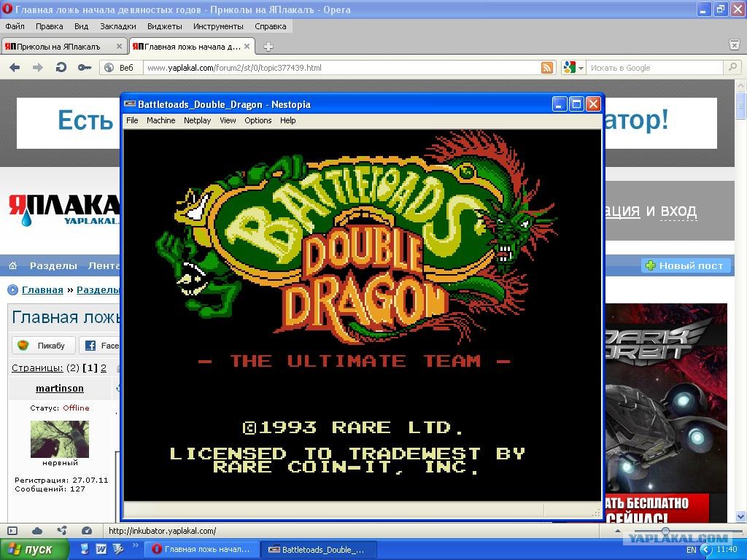Reload the page in Opera
Screen dimensions: 747x560
click(x=61, y=68)
